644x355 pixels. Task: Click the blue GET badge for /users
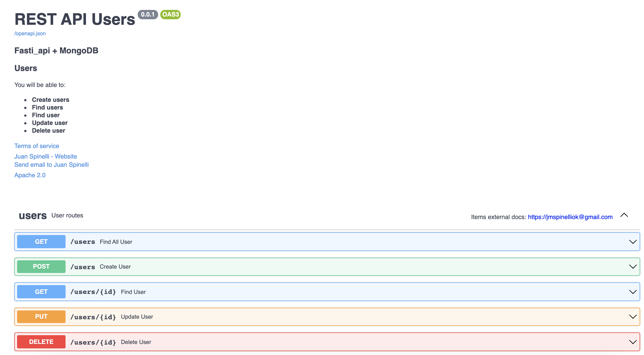pos(41,242)
